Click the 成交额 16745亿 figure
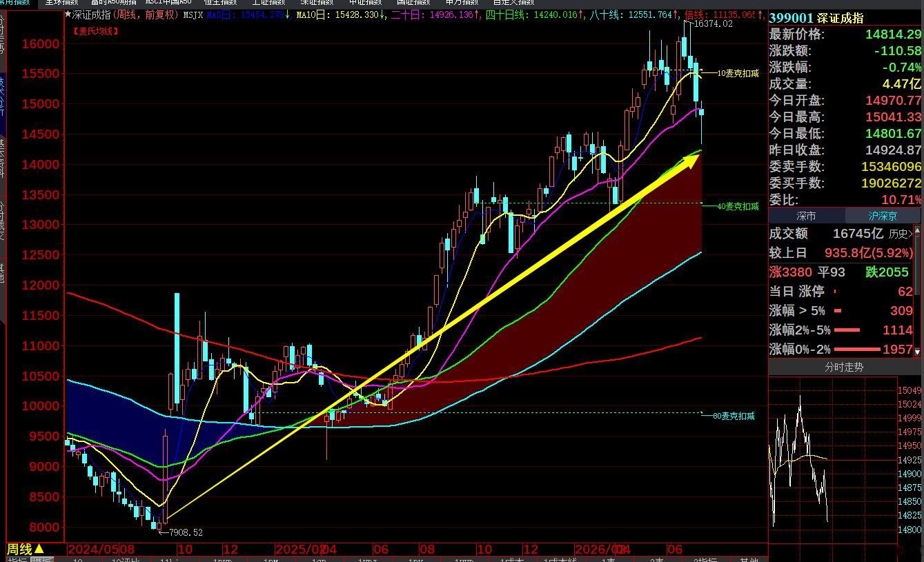Viewport: 924px width, 562px height. point(858,234)
